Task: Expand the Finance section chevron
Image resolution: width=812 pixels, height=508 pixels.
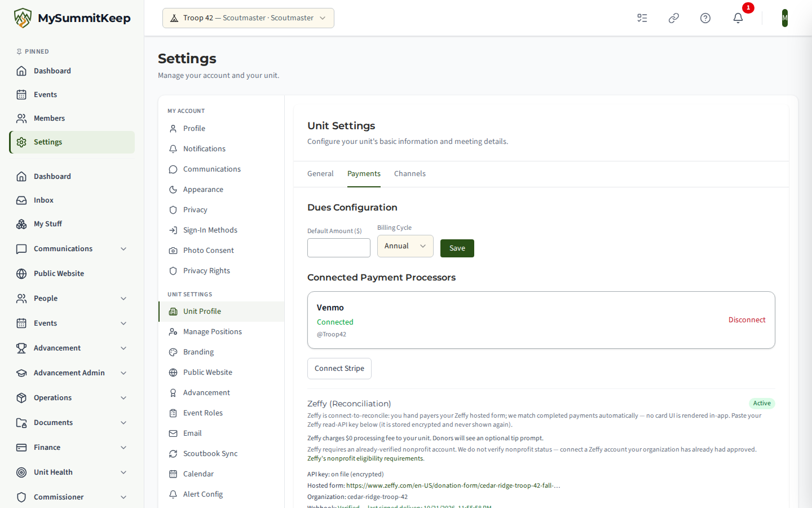Action: (x=123, y=448)
